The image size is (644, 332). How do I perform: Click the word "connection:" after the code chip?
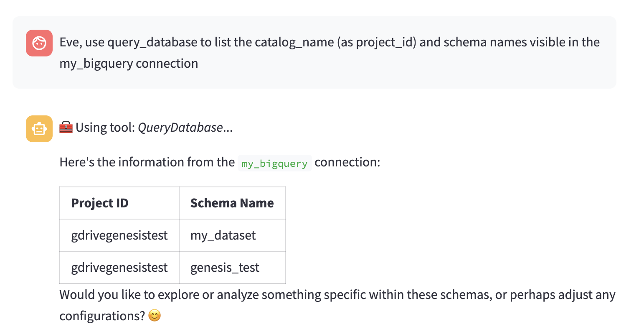pyautogui.click(x=347, y=162)
